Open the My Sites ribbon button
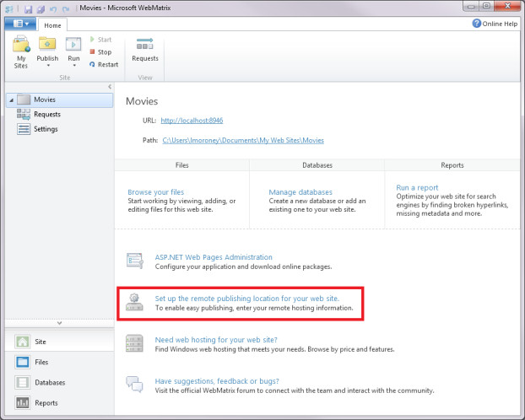Viewport: 525px width, 420px height. click(x=21, y=52)
